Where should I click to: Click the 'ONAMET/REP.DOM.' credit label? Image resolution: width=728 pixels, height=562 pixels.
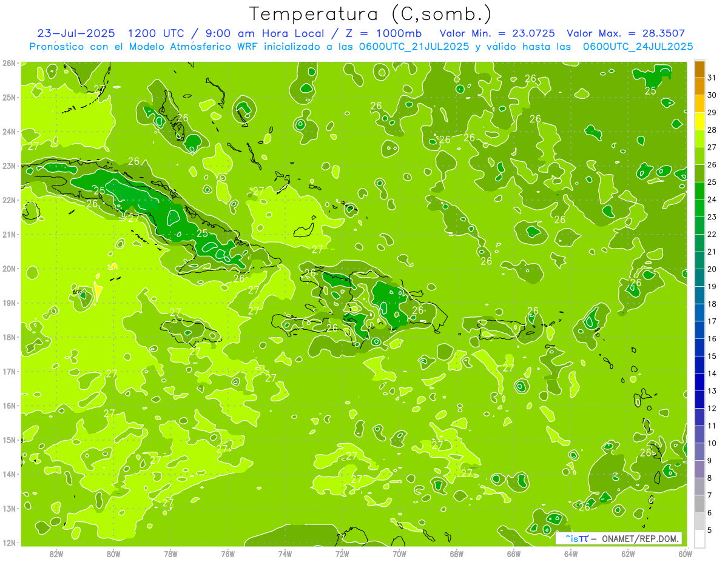click(x=639, y=538)
